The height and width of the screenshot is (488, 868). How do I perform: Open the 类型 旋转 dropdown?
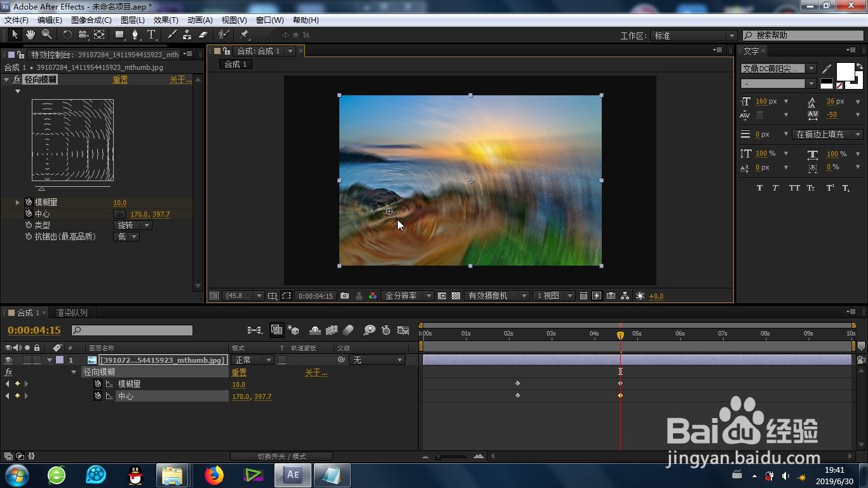(x=133, y=226)
